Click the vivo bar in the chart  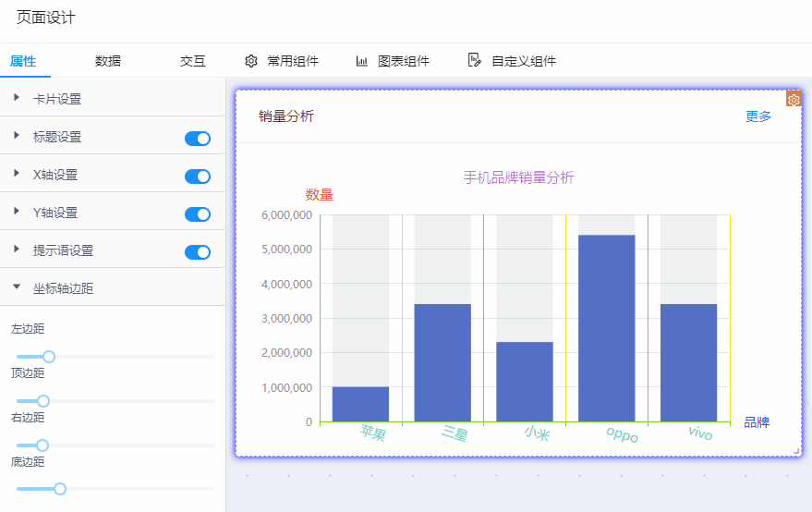point(689,363)
